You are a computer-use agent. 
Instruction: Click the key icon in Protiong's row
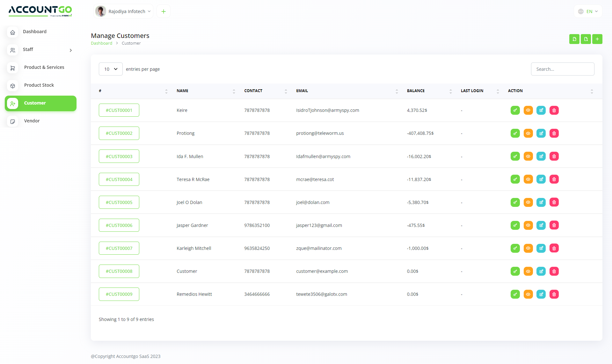515,133
